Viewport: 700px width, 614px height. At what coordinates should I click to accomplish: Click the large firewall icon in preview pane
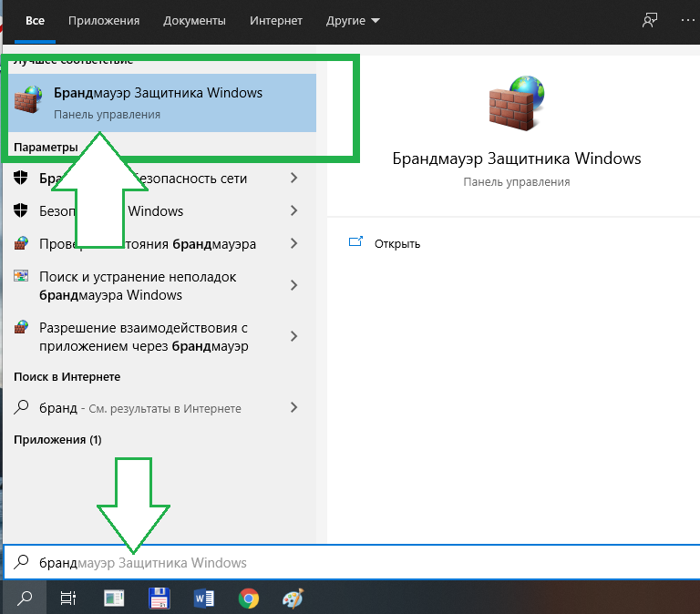pos(516,102)
